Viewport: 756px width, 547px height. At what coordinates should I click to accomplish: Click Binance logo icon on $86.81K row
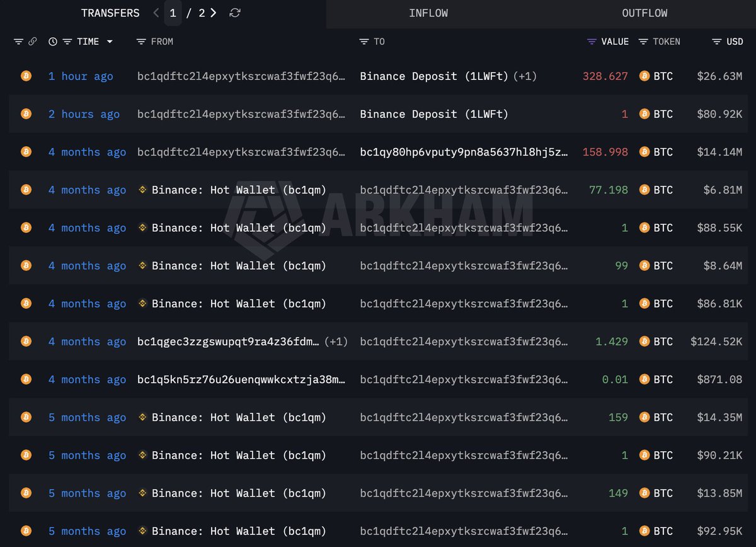coord(142,303)
